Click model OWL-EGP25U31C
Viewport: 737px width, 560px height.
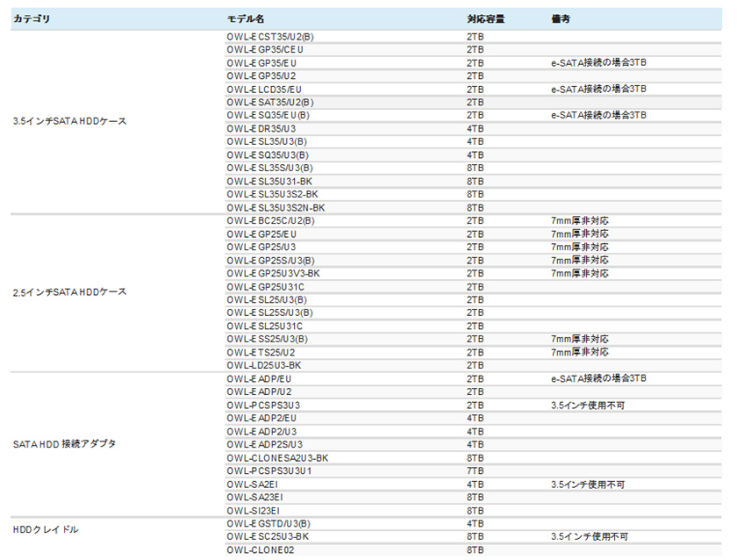point(266,287)
